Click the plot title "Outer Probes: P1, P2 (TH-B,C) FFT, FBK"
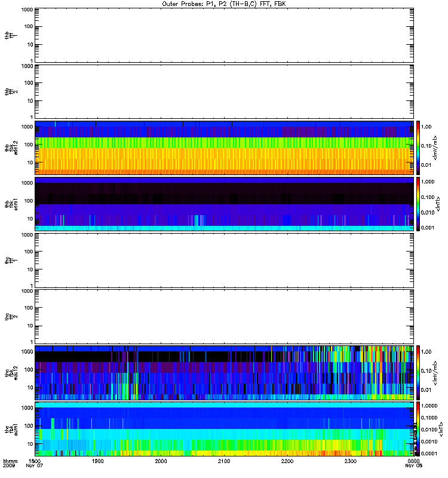The height and width of the screenshot is (478, 448). (224, 4)
